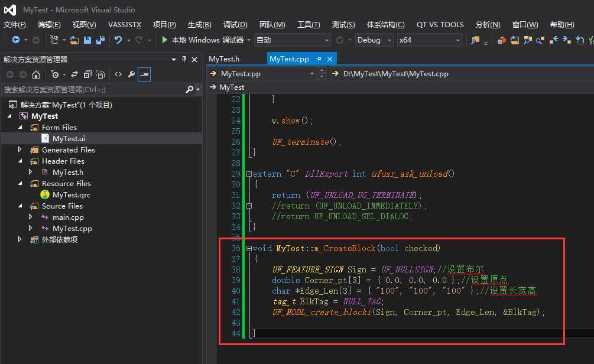Viewport: 594px width, 364px height.
Task: Collapse the Source Files folder
Action: 20,206
